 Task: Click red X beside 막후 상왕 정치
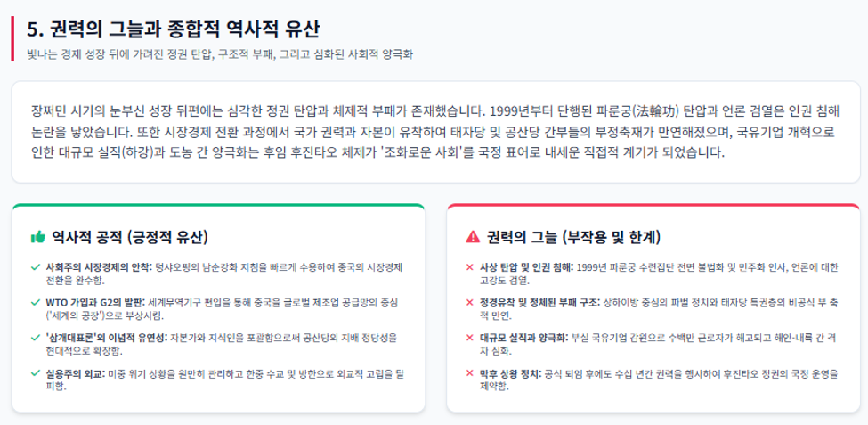click(x=471, y=373)
